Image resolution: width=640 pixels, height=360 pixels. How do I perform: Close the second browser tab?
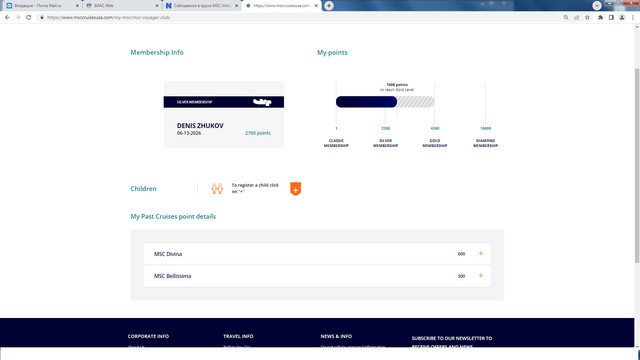pyautogui.click(x=157, y=6)
